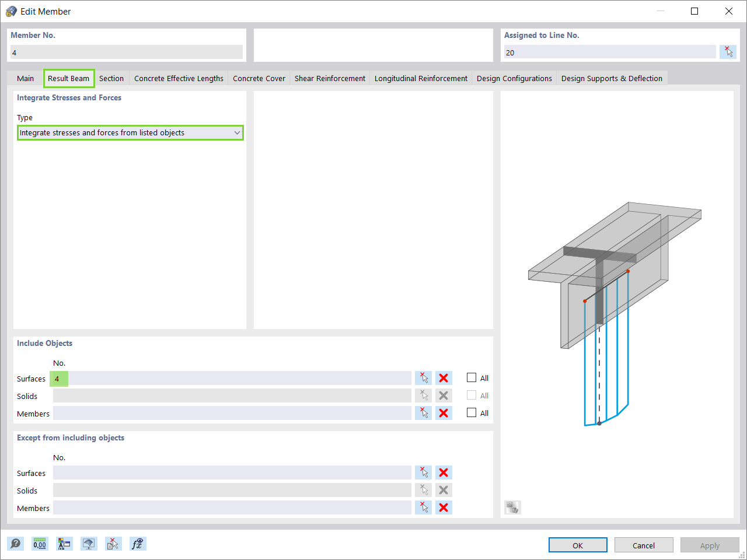Click the preview pane view settings icon

tap(512, 507)
